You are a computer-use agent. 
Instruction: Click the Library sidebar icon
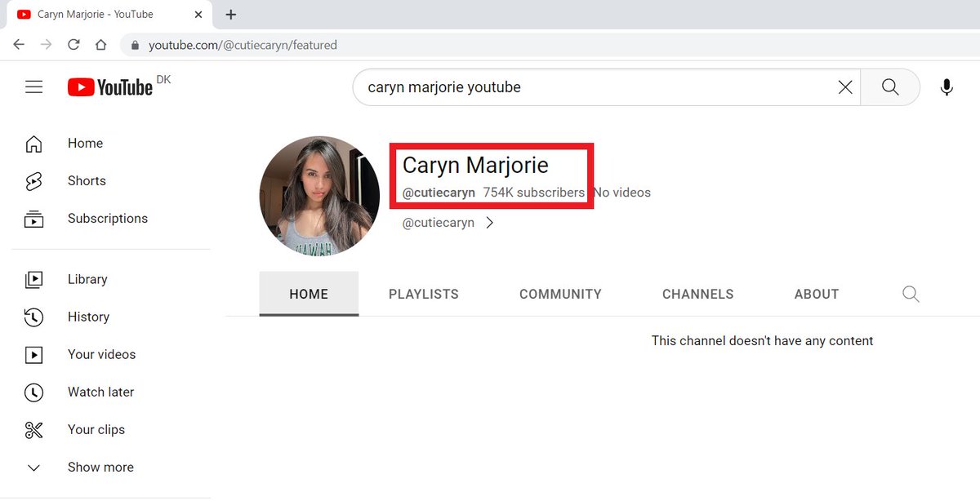pyautogui.click(x=33, y=279)
